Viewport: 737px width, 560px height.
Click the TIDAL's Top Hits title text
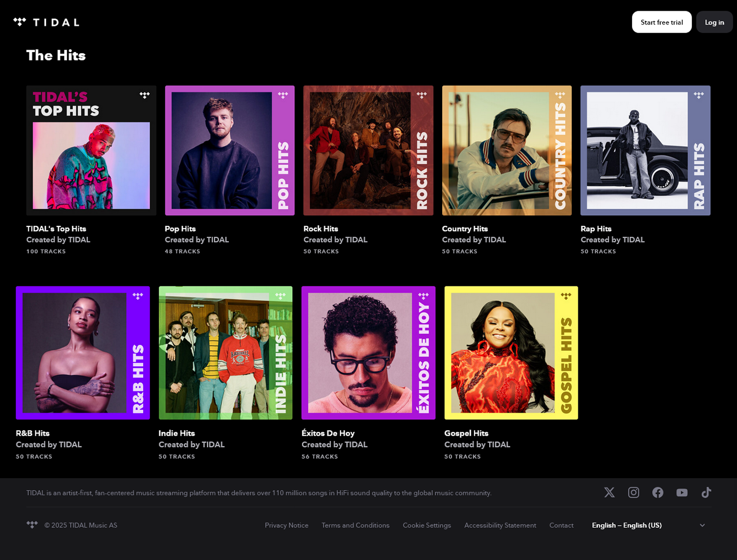coord(56,229)
